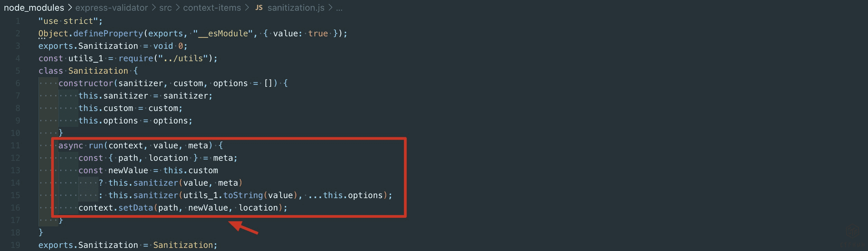This screenshot has height=251, width=868.
Task: Click the sanitization.js breadcrumb file name
Action: pos(296,8)
